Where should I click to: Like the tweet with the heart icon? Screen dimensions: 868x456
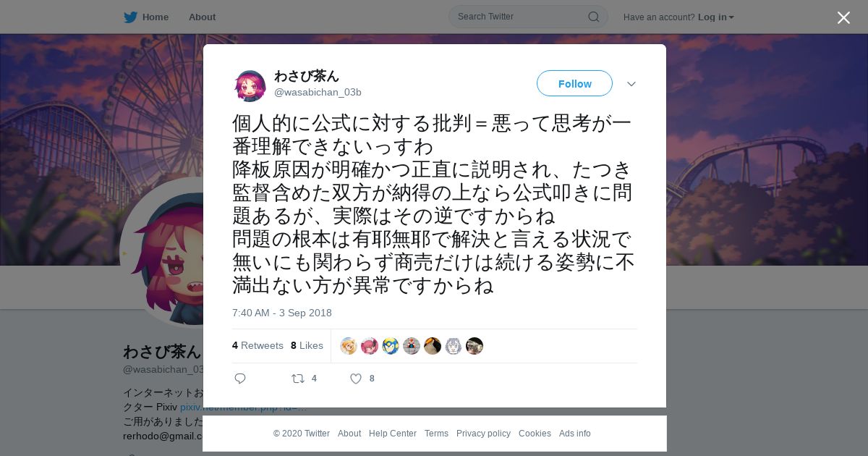coord(356,379)
